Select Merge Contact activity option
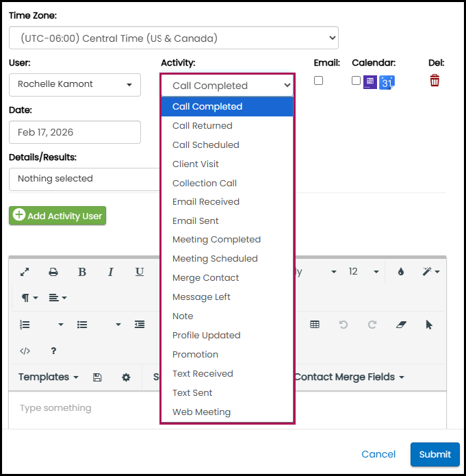 227,278
